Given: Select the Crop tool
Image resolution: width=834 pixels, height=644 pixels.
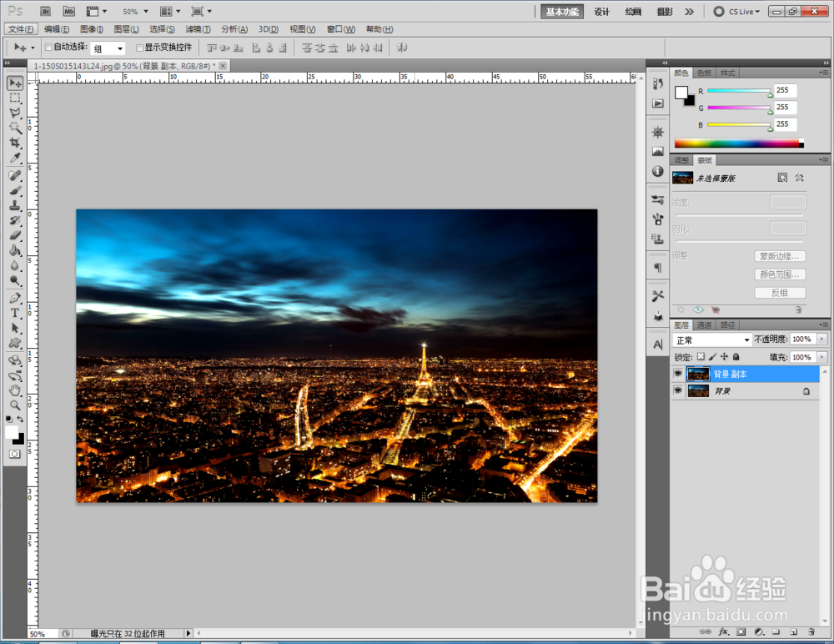Looking at the screenshot, I should (15, 143).
